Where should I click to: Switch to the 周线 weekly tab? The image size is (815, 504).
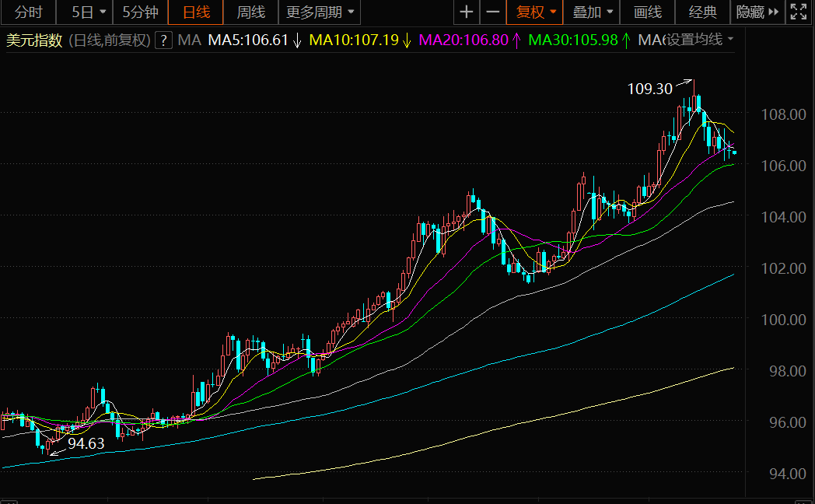click(250, 12)
